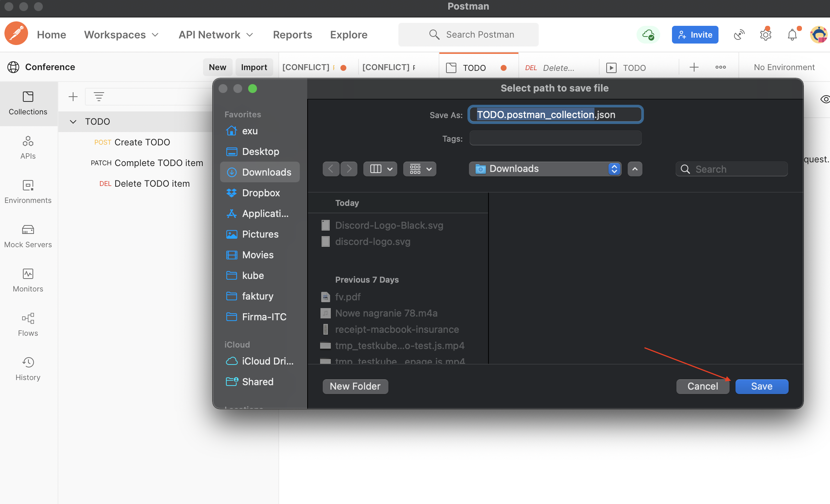The height and width of the screenshot is (504, 830).
Task: Toggle the environment quick look eye icon
Action: tap(825, 99)
